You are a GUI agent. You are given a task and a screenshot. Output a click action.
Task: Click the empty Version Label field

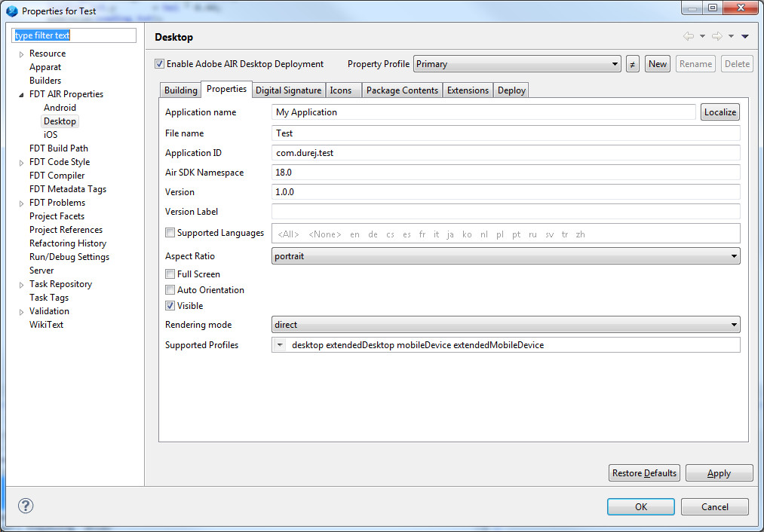point(506,211)
